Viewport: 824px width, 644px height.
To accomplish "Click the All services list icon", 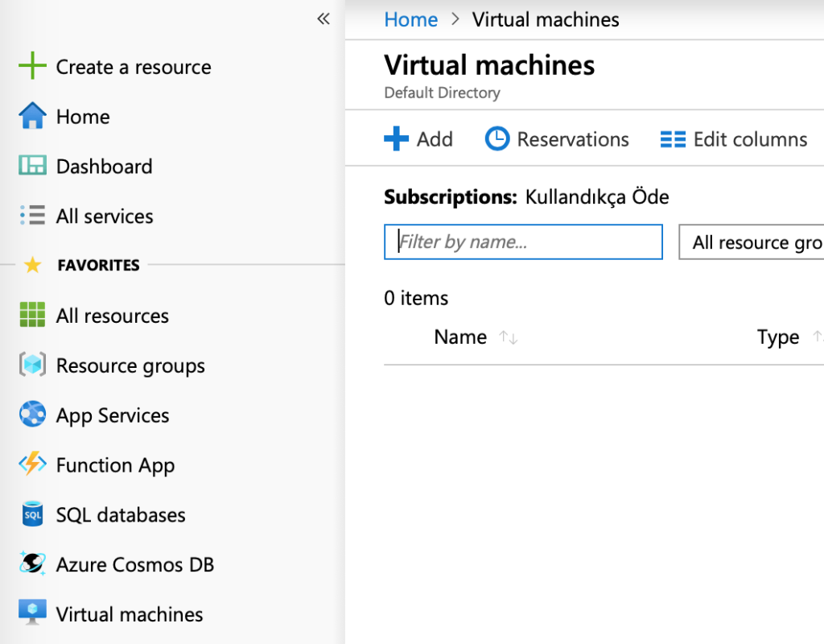I will coord(32,215).
